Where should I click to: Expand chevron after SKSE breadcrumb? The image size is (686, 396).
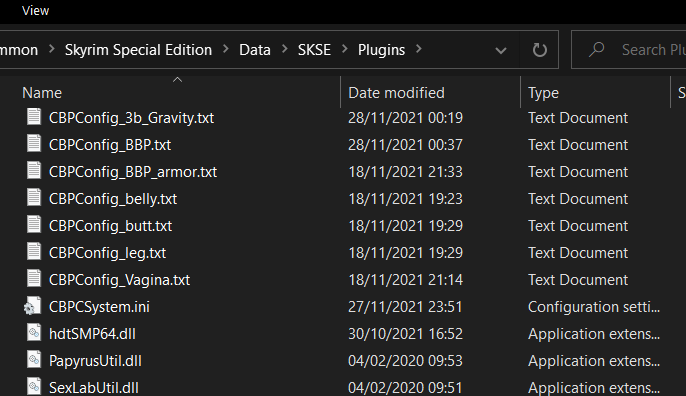point(344,49)
